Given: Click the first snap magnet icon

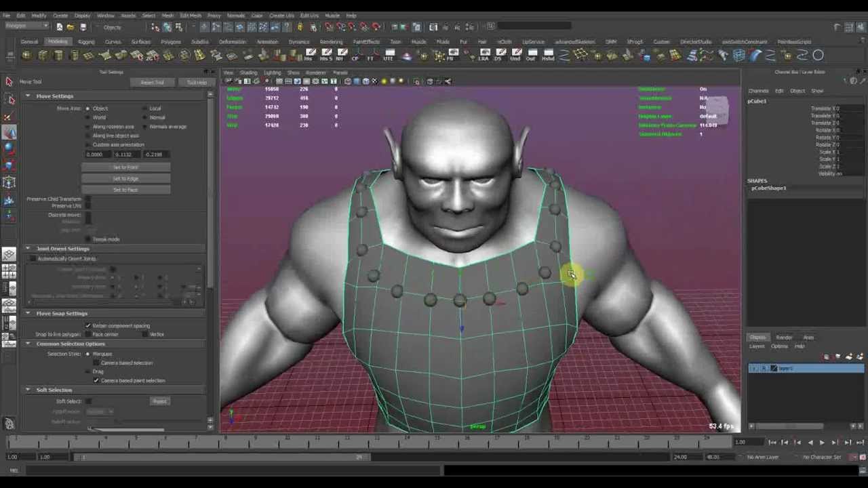Looking at the screenshot, I should click(329, 26).
